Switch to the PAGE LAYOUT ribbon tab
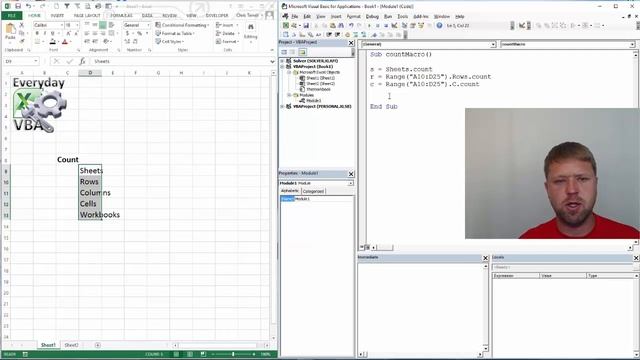The height and width of the screenshot is (360, 640). pos(87,16)
